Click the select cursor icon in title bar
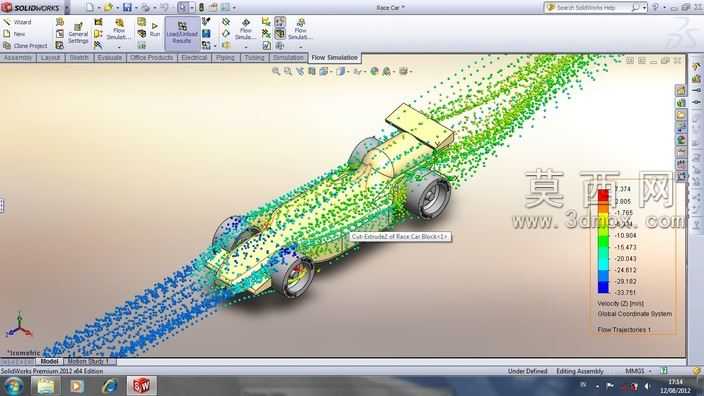The width and height of the screenshot is (704, 396). (182, 7)
